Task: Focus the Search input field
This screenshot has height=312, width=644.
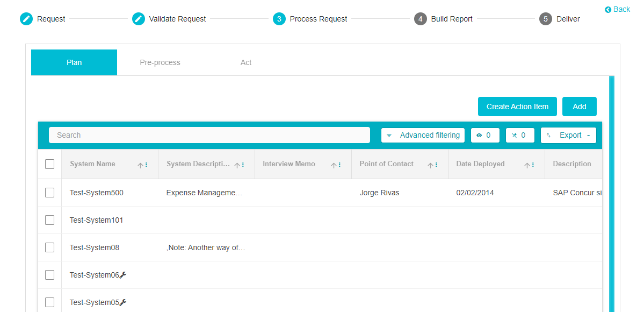Action: tap(209, 135)
